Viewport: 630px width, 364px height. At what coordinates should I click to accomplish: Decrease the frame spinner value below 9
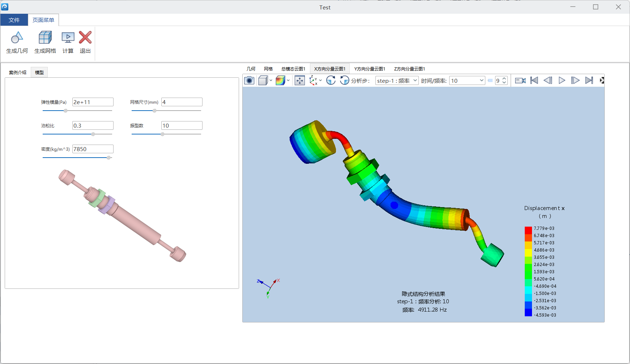click(505, 83)
